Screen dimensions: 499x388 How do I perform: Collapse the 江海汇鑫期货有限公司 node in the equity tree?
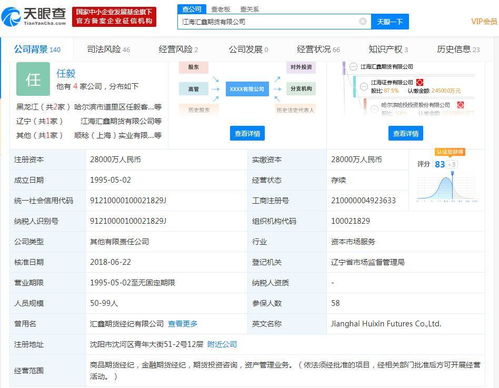353,67
